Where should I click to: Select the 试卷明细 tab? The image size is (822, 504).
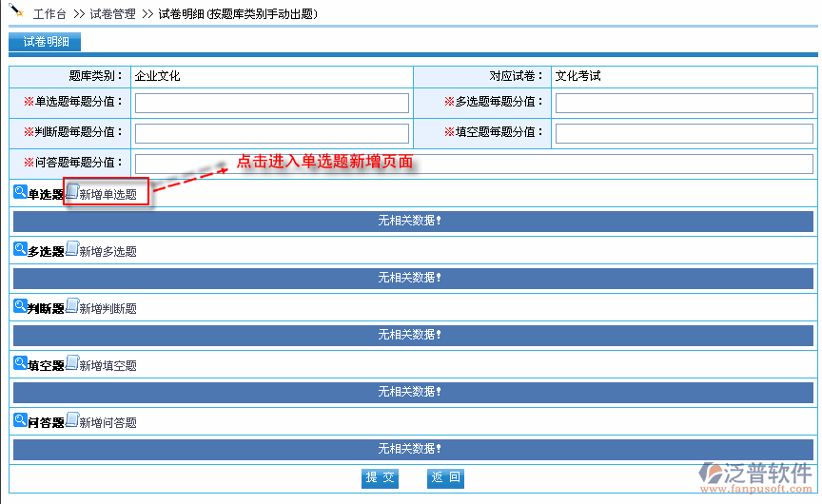pos(45,42)
